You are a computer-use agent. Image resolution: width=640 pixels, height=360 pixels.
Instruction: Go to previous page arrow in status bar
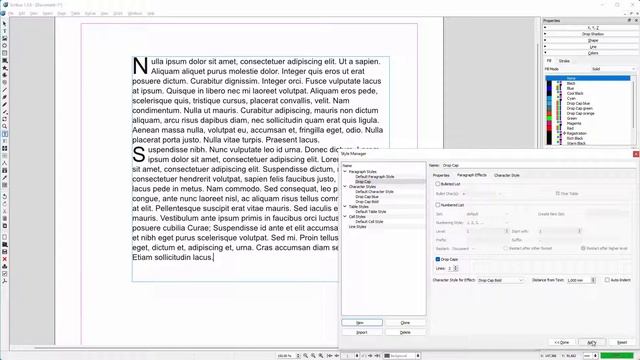[337, 356]
